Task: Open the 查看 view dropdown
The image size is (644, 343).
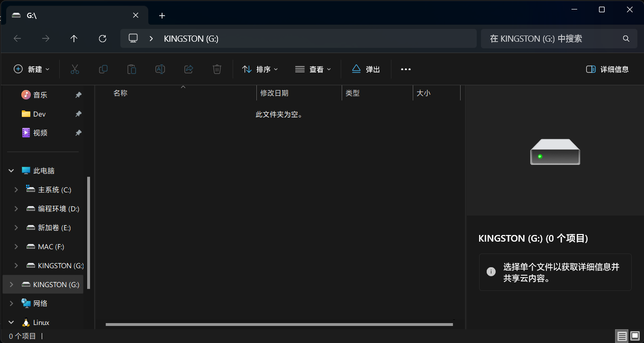Action: point(313,69)
